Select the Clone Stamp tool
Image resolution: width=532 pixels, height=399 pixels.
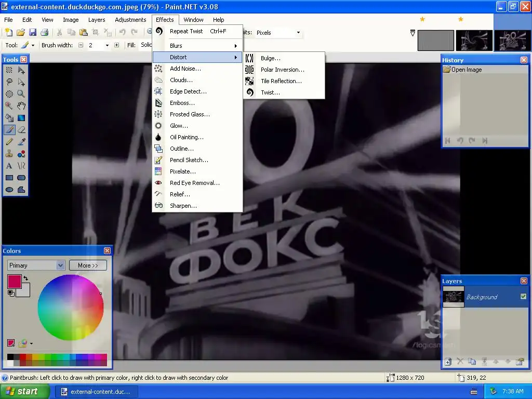[9, 154]
